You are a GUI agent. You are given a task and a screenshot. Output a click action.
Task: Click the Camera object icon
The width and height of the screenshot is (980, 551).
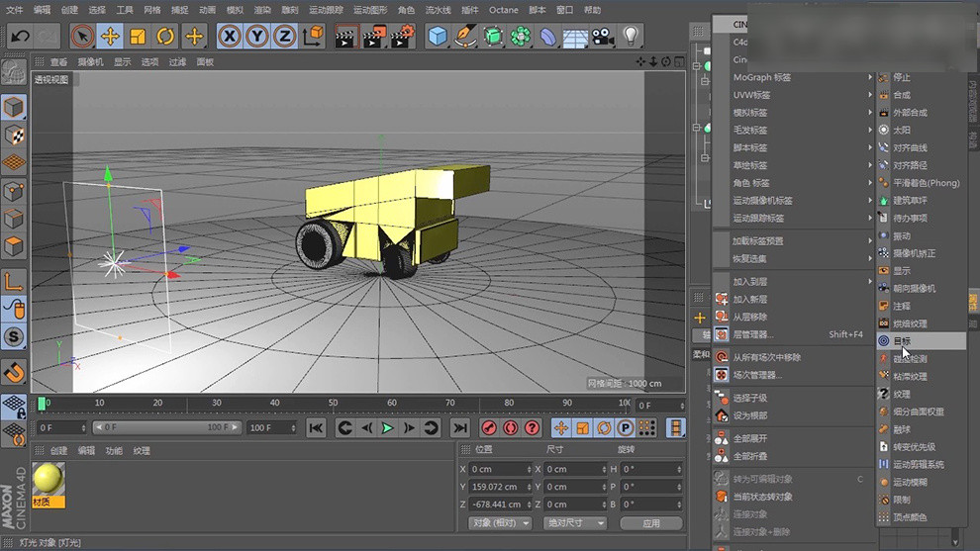pyautogui.click(x=602, y=37)
